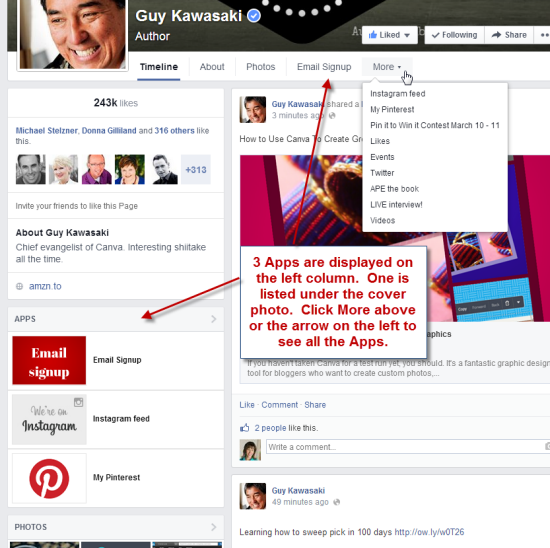Screen dimensions: 550x548
Task: Click Like under the Canva post
Action: point(247,405)
